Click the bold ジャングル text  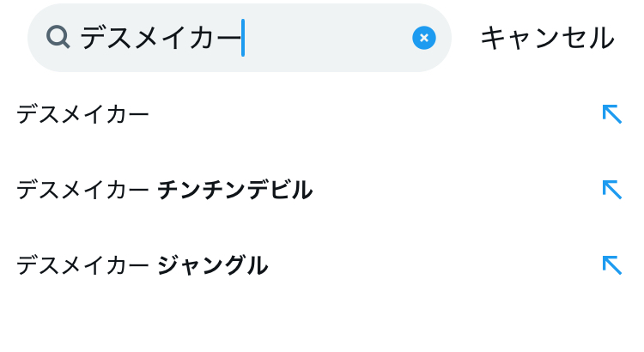(213, 265)
